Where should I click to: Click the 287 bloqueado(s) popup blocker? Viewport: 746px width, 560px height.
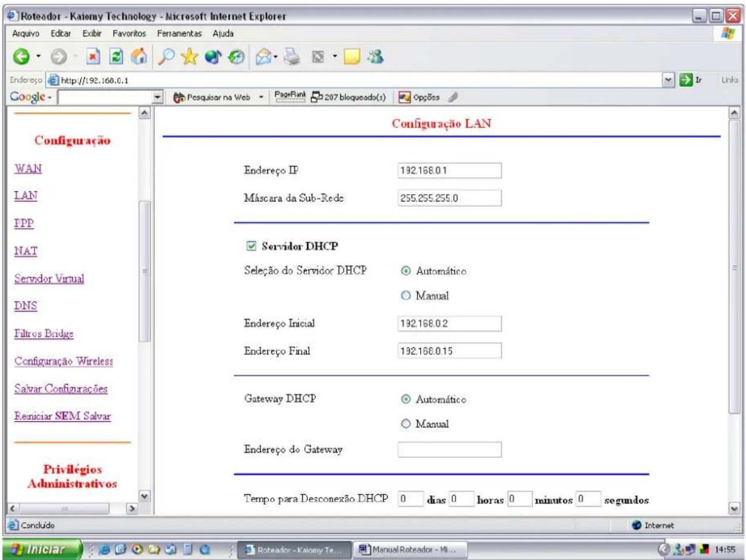[348, 98]
